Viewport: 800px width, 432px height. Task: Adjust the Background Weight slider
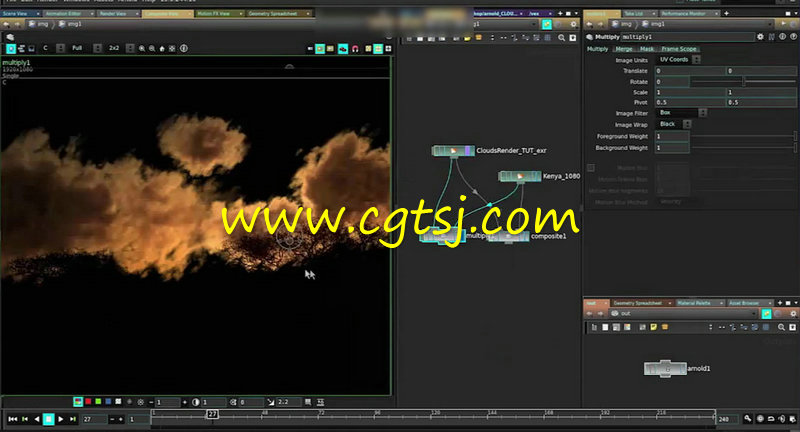coord(743,147)
